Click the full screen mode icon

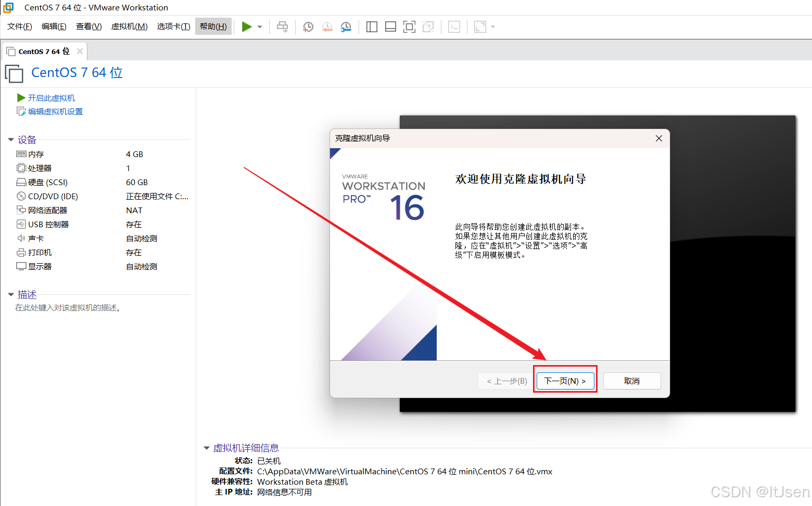point(409,27)
